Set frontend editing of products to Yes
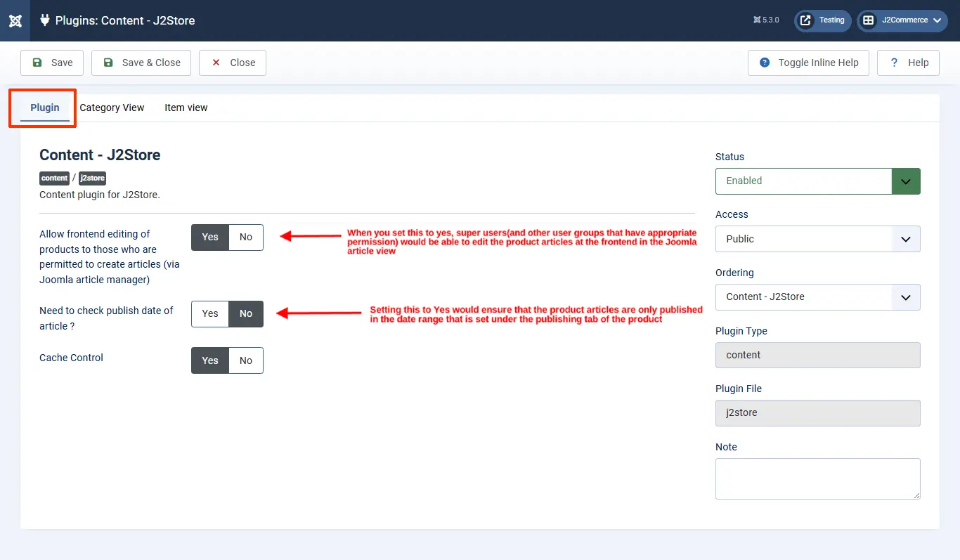Image resolution: width=960 pixels, height=560 pixels. [210, 237]
